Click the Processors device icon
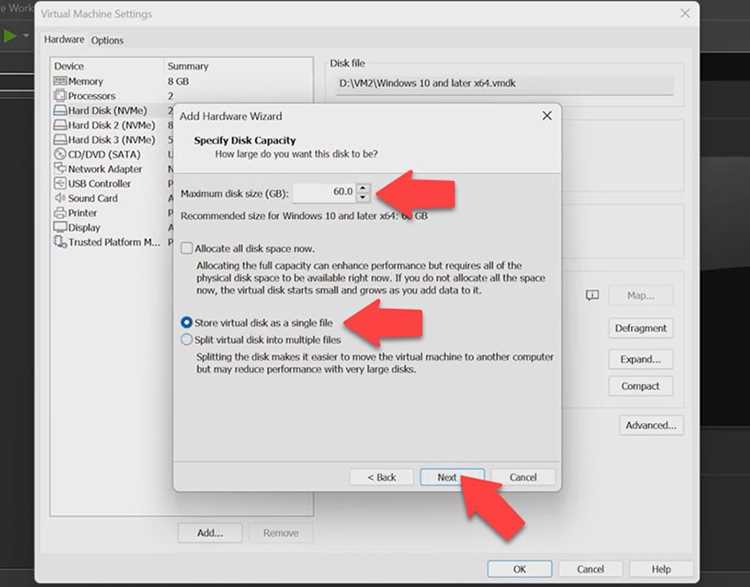This screenshot has height=587, width=750. [x=60, y=95]
